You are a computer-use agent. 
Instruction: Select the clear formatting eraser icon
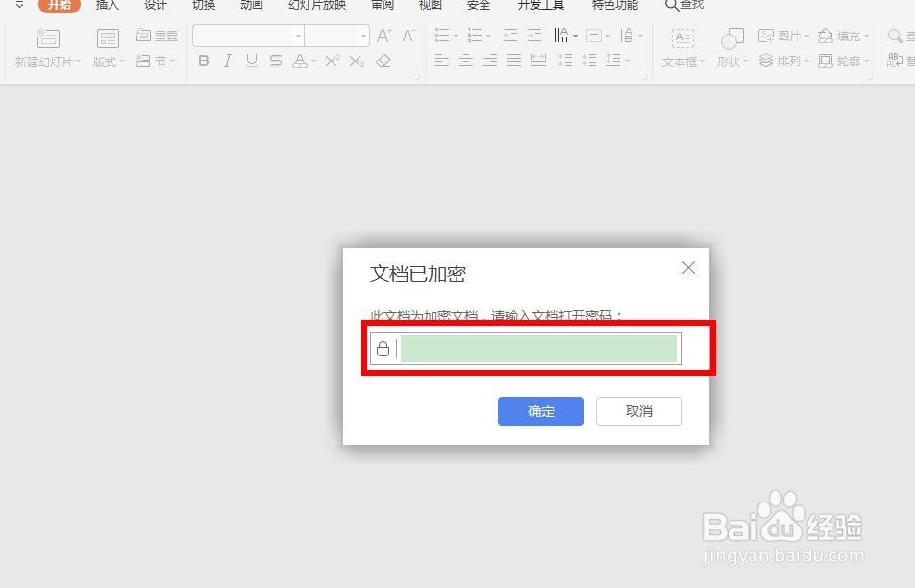point(383,61)
